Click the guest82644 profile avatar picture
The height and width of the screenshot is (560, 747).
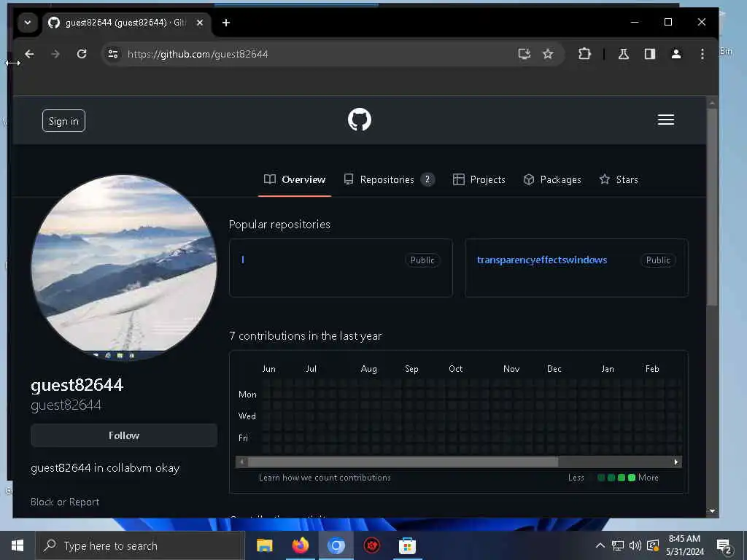pyautogui.click(x=124, y=267)
